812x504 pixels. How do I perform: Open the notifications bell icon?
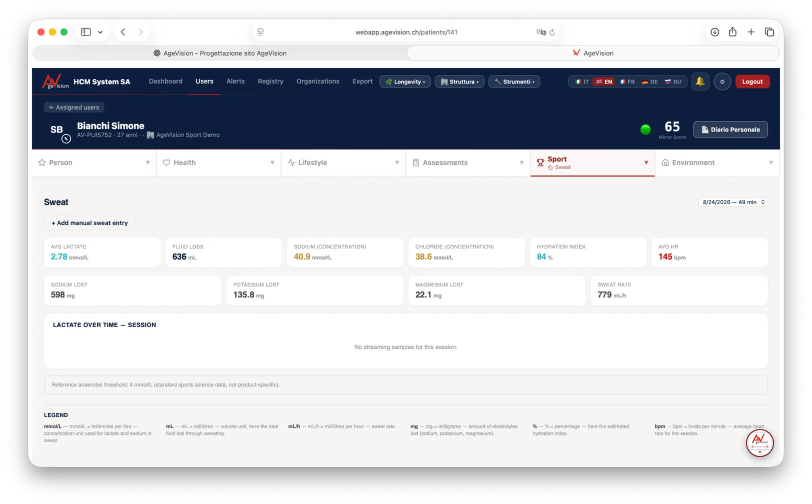click(x=700, y=82)
